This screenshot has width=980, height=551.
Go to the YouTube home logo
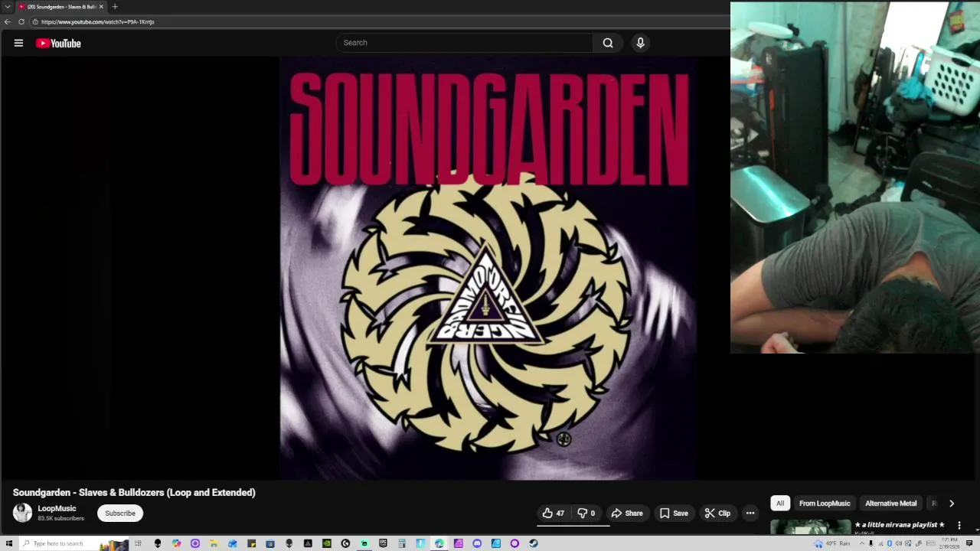click(x=58, y=43)
